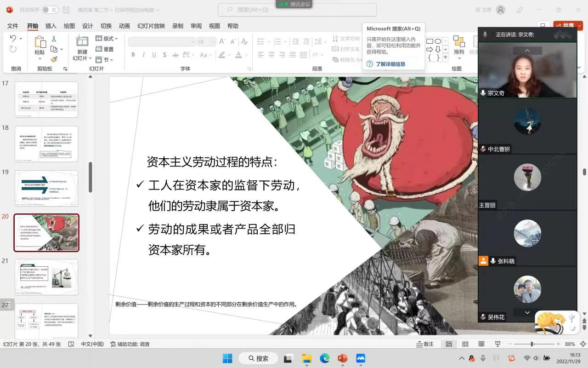Select the Format Painter brush
This screenshot has height=368, width=588.
coord(54,59)
